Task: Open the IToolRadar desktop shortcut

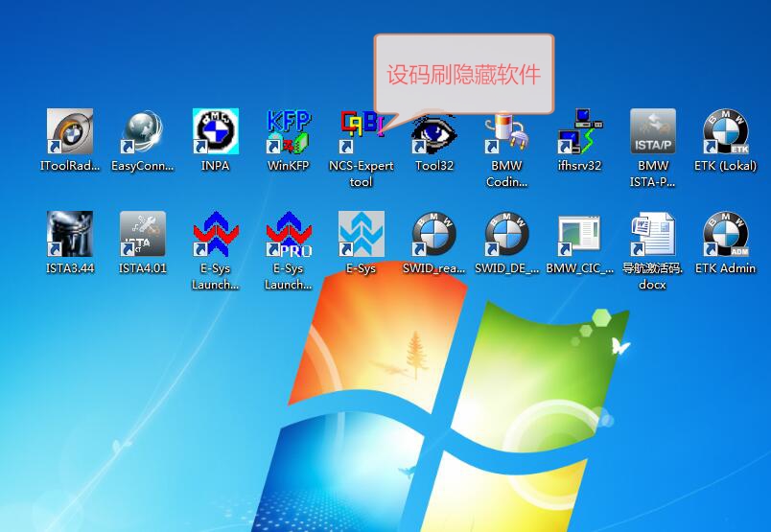Action: pos(70,132)
